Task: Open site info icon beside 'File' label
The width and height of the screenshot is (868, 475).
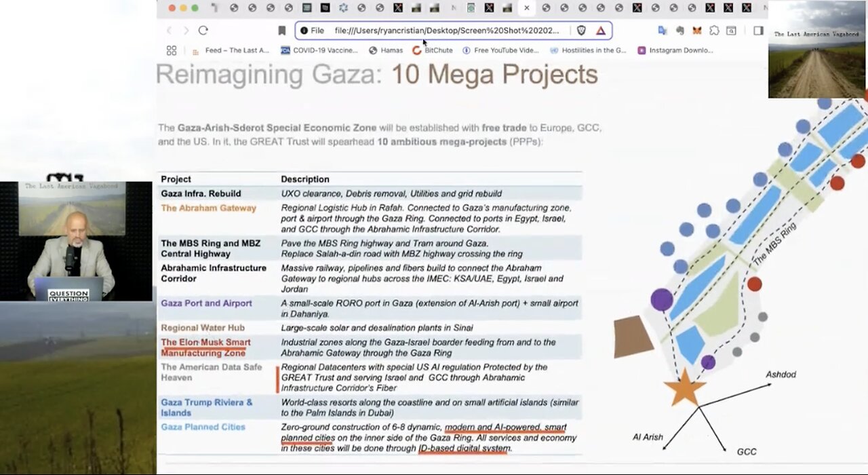Action: pos(304,31)
